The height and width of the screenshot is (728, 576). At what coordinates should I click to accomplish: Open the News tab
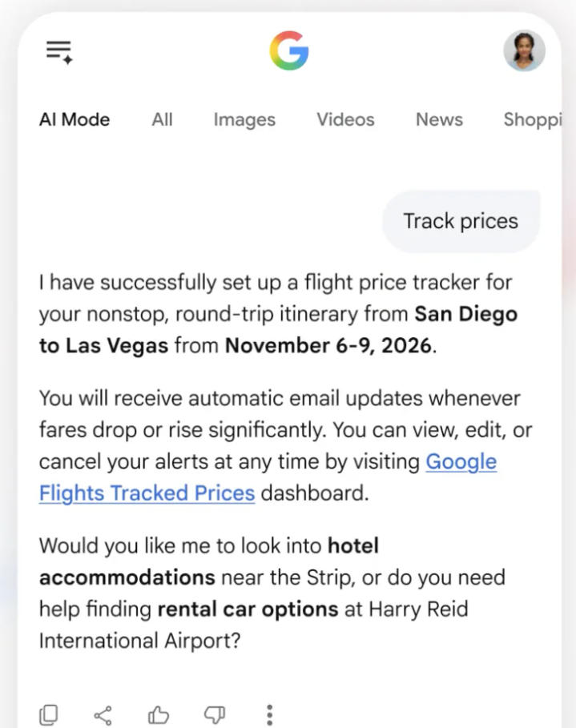pos(440,120)
